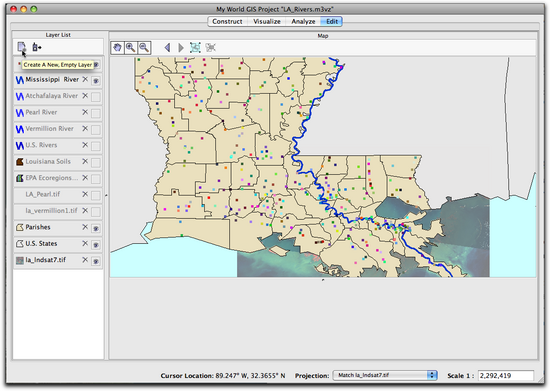Hide the la_lndsat7.tif layer

96,261
